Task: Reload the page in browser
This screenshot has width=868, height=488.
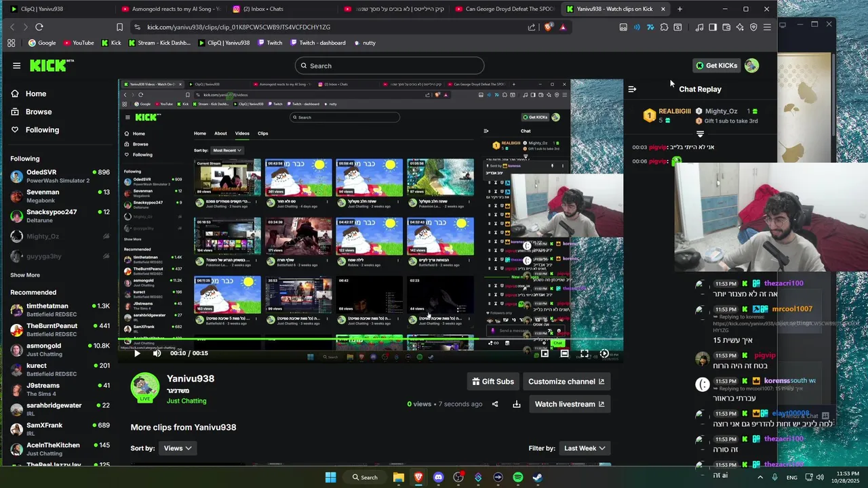Action: coord(39,27)
